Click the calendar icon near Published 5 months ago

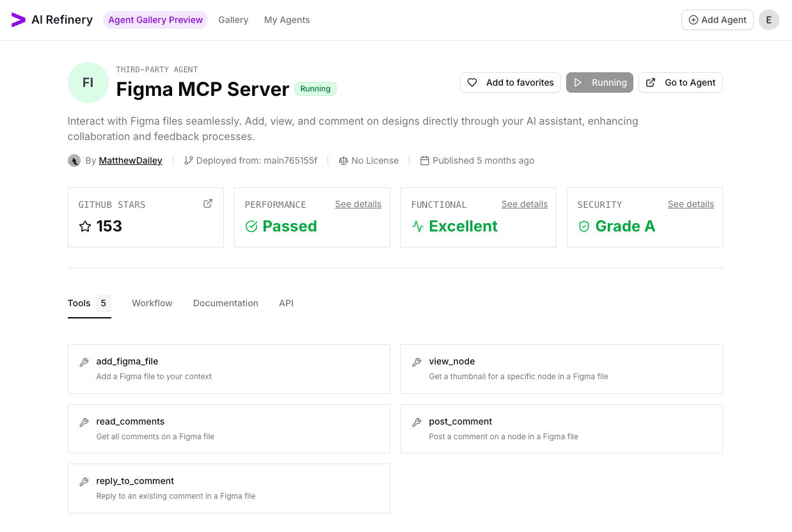[425, 160]
